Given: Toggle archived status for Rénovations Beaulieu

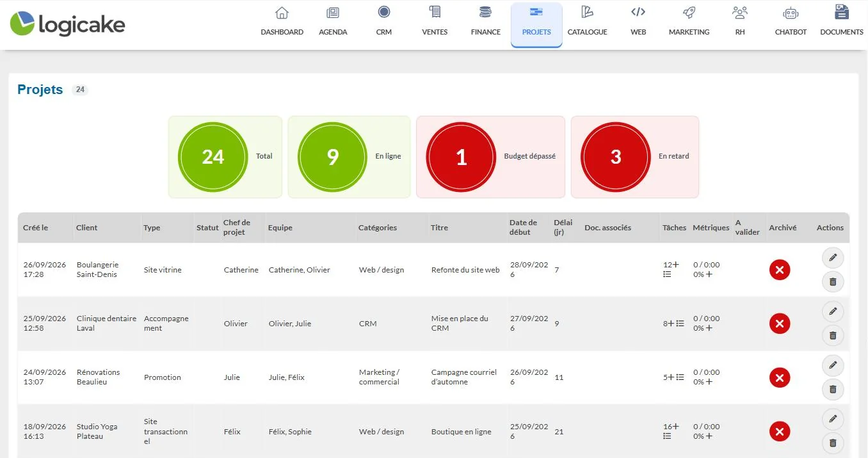Looking at the screenshot, I should (x=780, y=377).
